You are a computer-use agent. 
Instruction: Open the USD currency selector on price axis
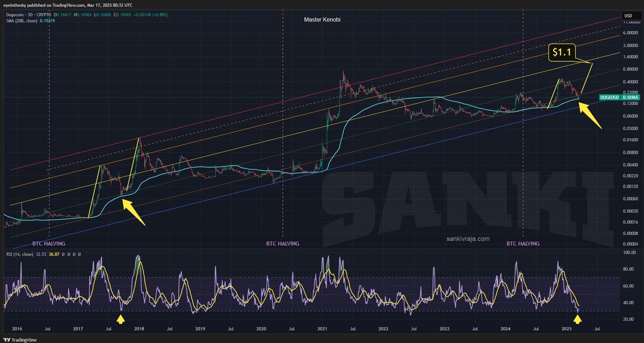pyautogui.click(x=631, y=16)
